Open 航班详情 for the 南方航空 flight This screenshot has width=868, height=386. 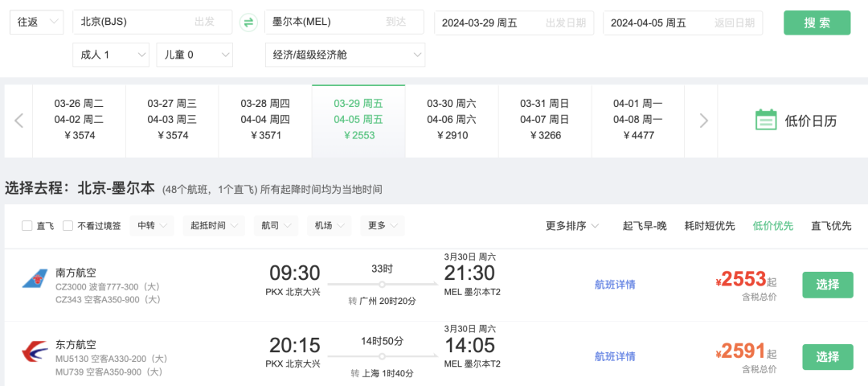tap(615, 285)
